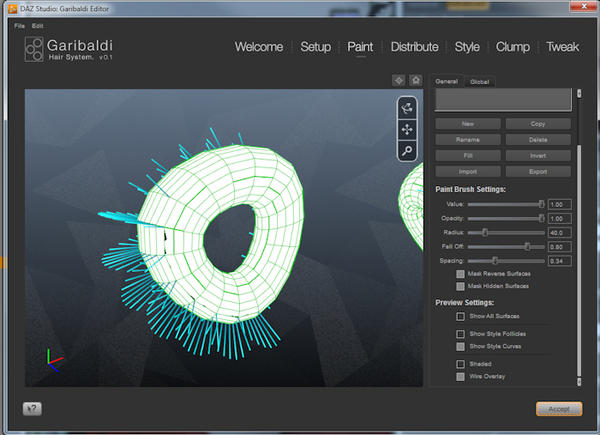The height and width of the screenshot is (435, 600).
Task: Go to the Style stage
Action: pyautogui.click(x=467, y=47)
